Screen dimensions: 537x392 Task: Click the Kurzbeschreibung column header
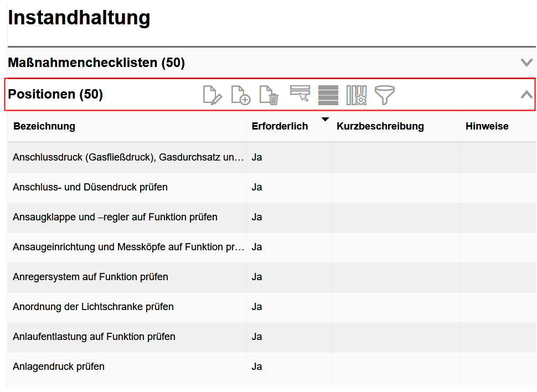(x=380, y=126)
